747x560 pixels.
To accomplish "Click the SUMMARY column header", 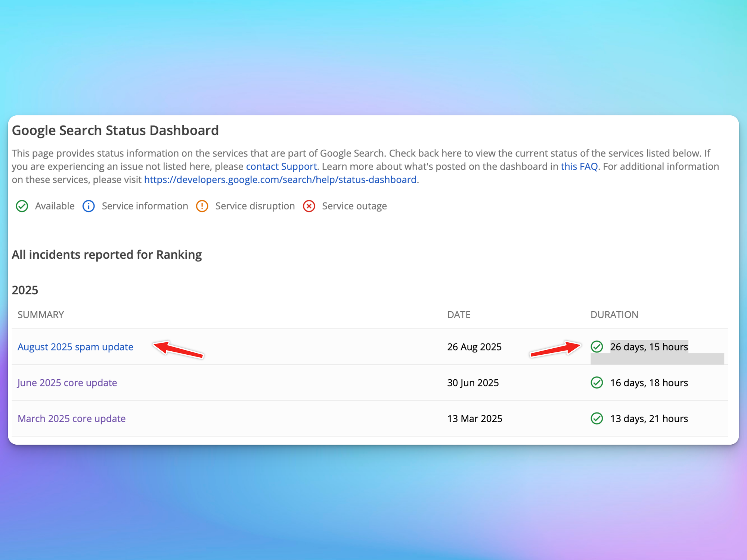I will coord(41,315).
